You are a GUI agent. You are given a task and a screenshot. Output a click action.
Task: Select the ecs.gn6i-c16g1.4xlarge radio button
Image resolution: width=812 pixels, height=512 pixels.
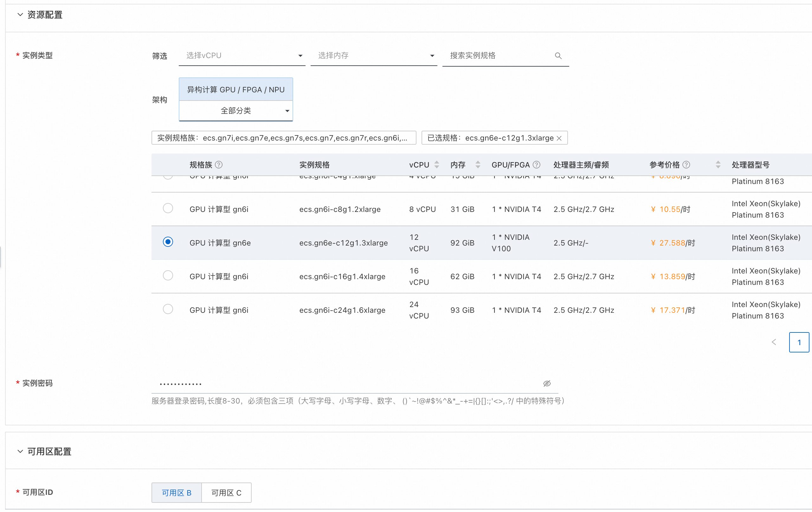click(168, 276)
